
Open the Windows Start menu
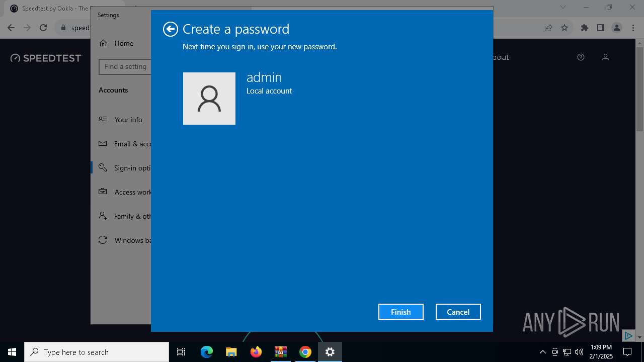[12, 352]
